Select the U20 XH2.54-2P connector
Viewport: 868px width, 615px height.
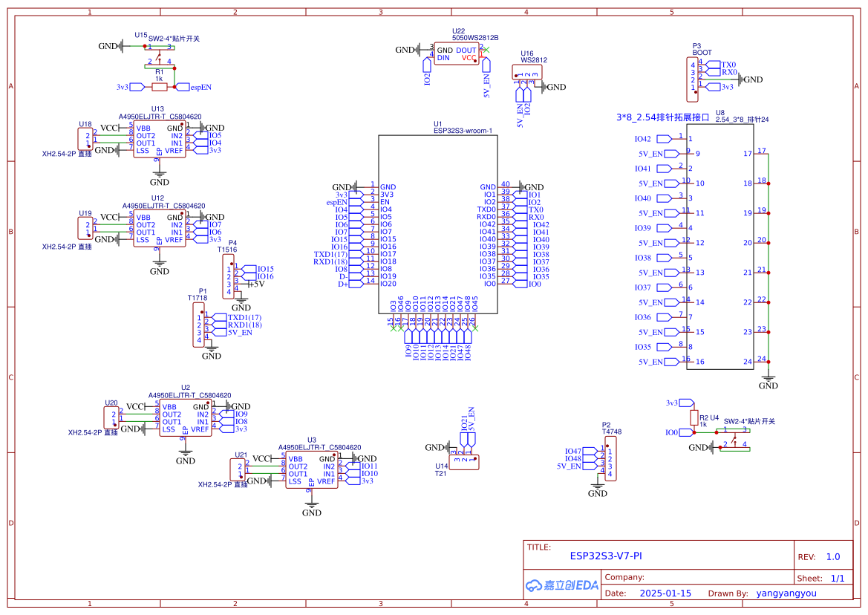tap(111, 418)
